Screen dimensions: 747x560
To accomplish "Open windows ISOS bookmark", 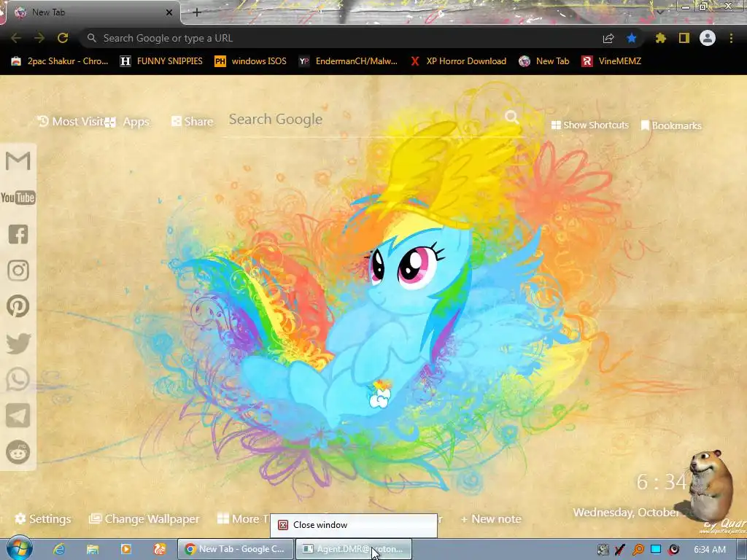I will 251,61.
